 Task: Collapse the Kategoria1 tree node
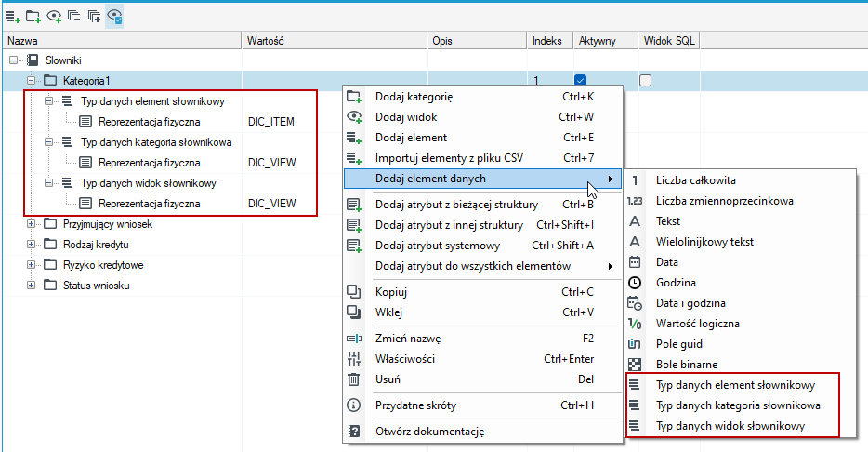(31, 81)
